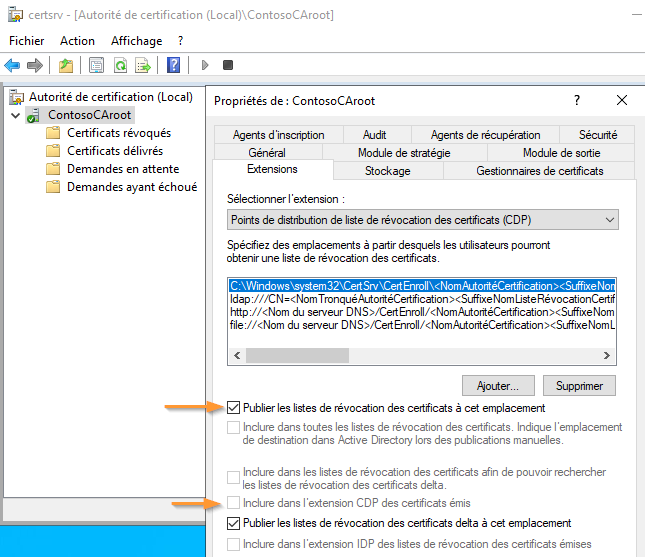
Task: Click the Demandes ayant échoué folder icon
Action: [x=53, y=187]
